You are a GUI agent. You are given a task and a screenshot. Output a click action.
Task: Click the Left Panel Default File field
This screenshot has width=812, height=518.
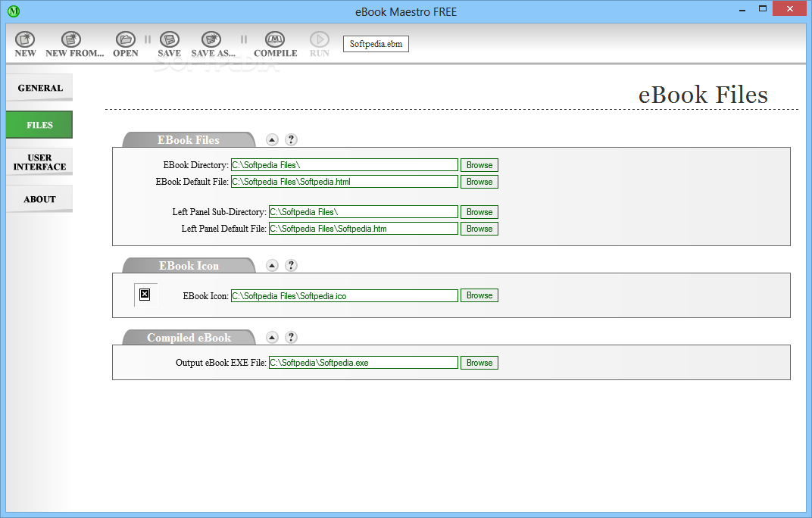[364, 229]
